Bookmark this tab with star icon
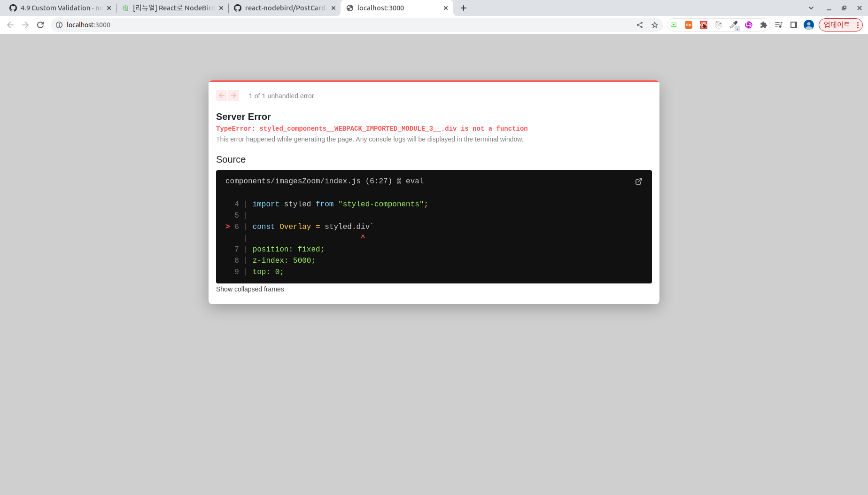 click(655, 25)
